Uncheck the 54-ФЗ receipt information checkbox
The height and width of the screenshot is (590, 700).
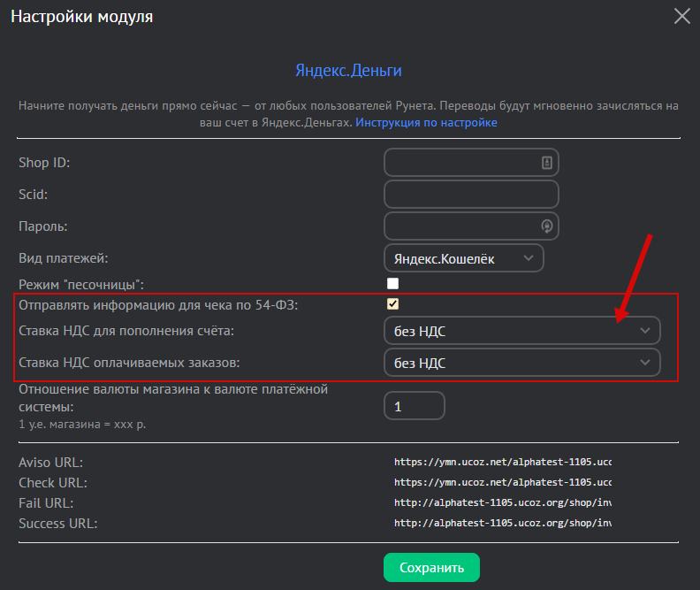pos(392,304)
